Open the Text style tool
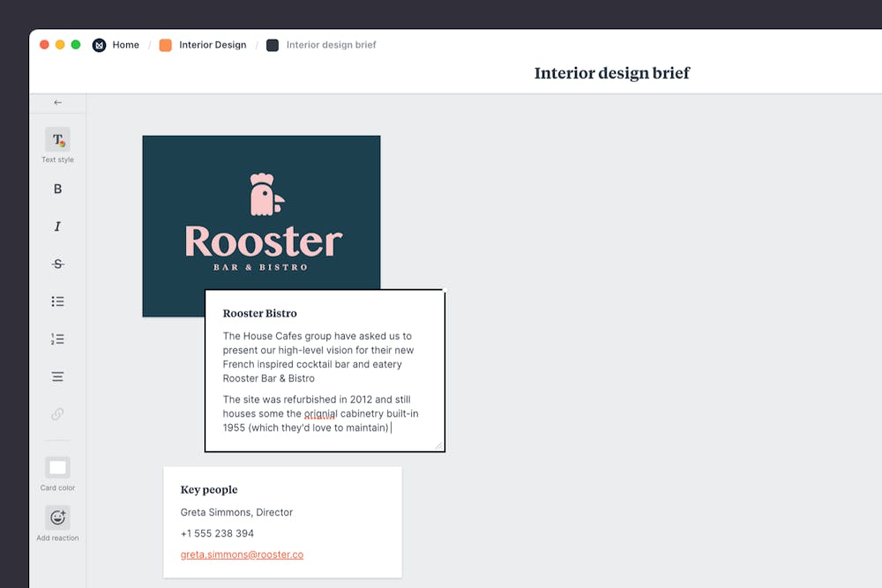The width and height of the screenshot is (882, 588). tap(57, 140)
